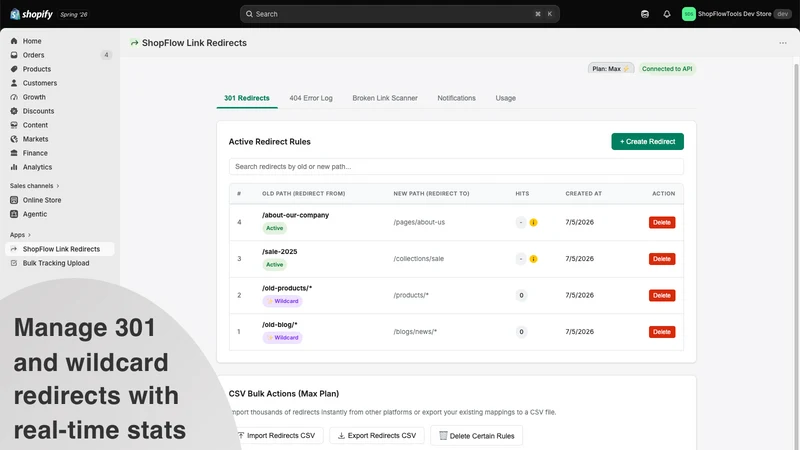Open Agentic sales channel
Viewport: 800px width, 450px height.
[x=35, y=214]
